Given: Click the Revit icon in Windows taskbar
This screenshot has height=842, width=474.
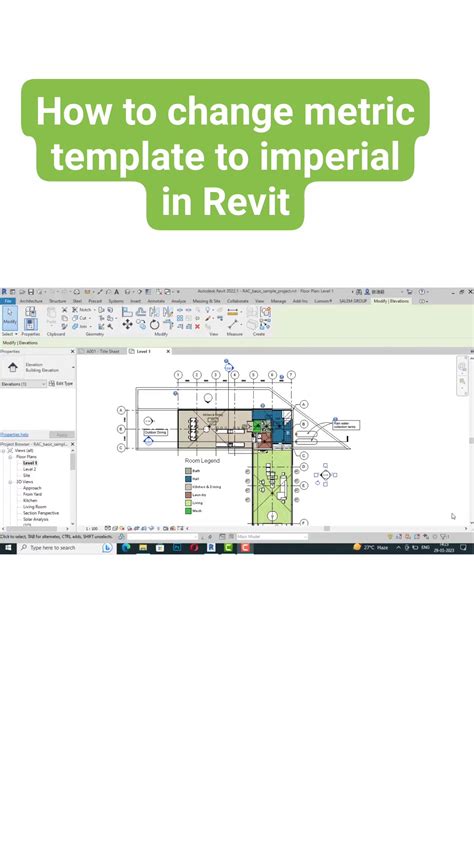Looking at the screenshot, I should coord(211,547).
